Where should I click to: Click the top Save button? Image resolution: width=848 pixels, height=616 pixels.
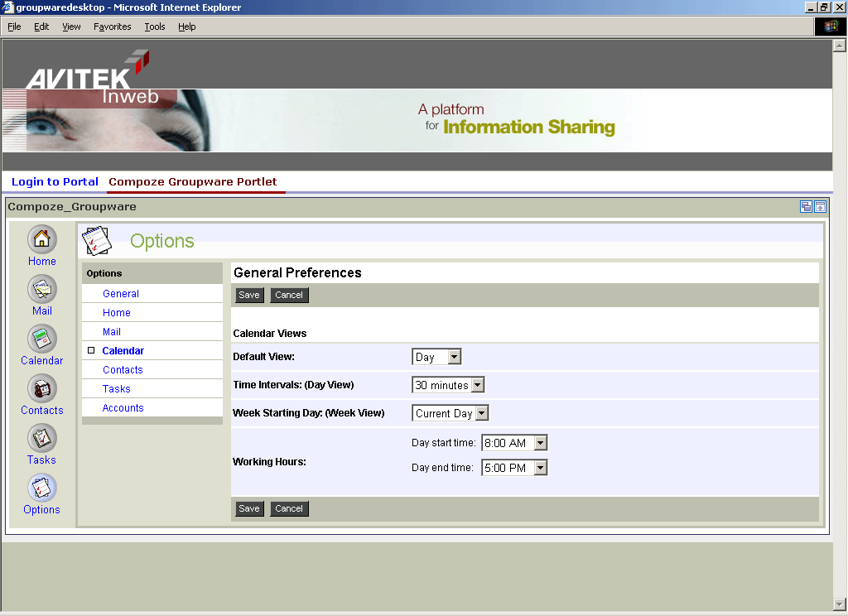click(248, 296)
